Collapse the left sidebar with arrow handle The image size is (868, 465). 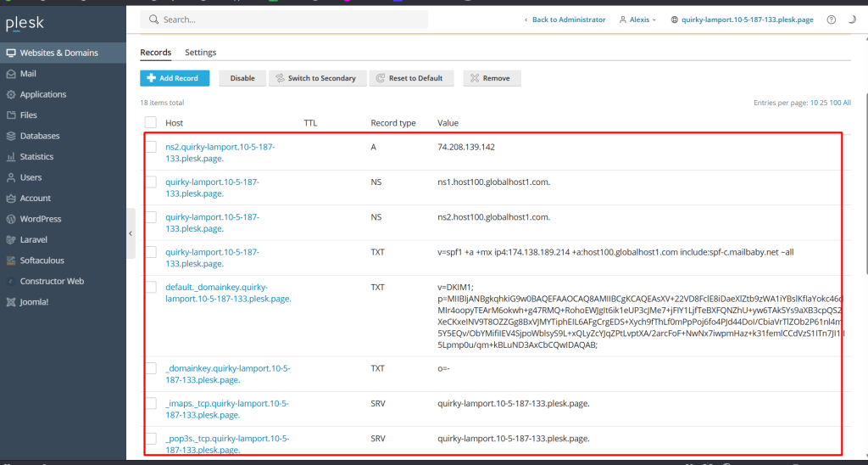pyautogui.click(x=131, y=232)
